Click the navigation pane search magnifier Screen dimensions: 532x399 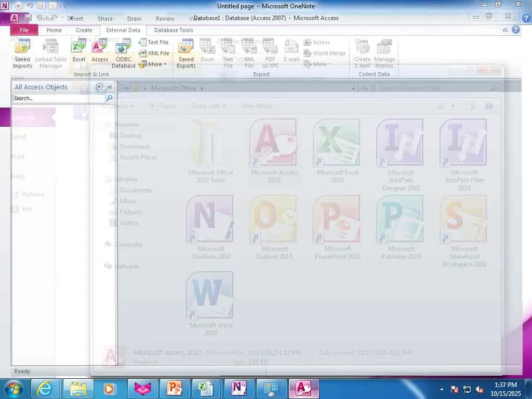point(109,98)
